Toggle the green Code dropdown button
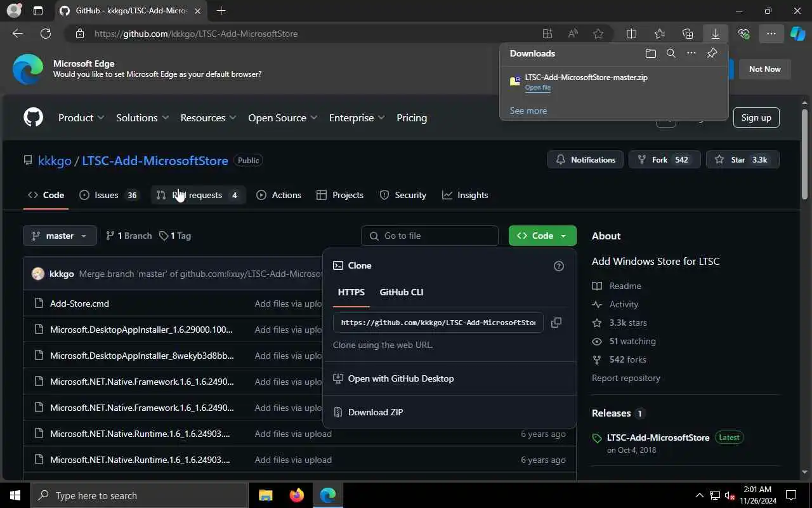 pos(542,236)
